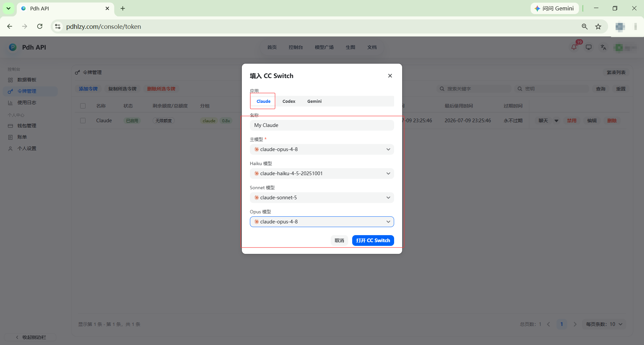Click the 打开 CC Switch button
The height and width of the screenshot is (345, 644).
pyautogui.click(x=373, y=240)
